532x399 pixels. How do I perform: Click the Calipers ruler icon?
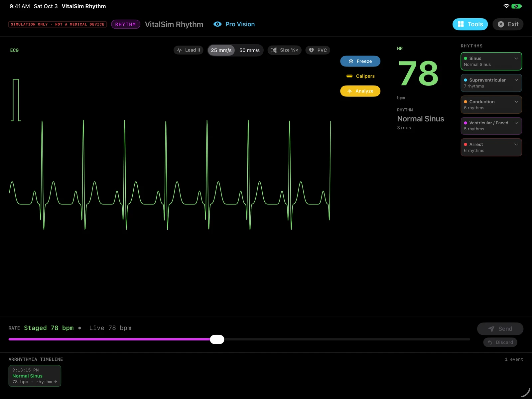(x=349, y=76)
